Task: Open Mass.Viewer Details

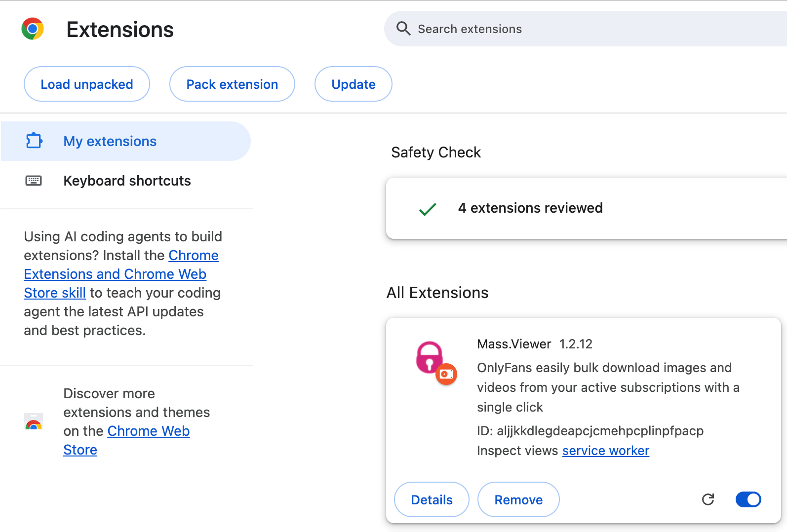Action: 432,499
